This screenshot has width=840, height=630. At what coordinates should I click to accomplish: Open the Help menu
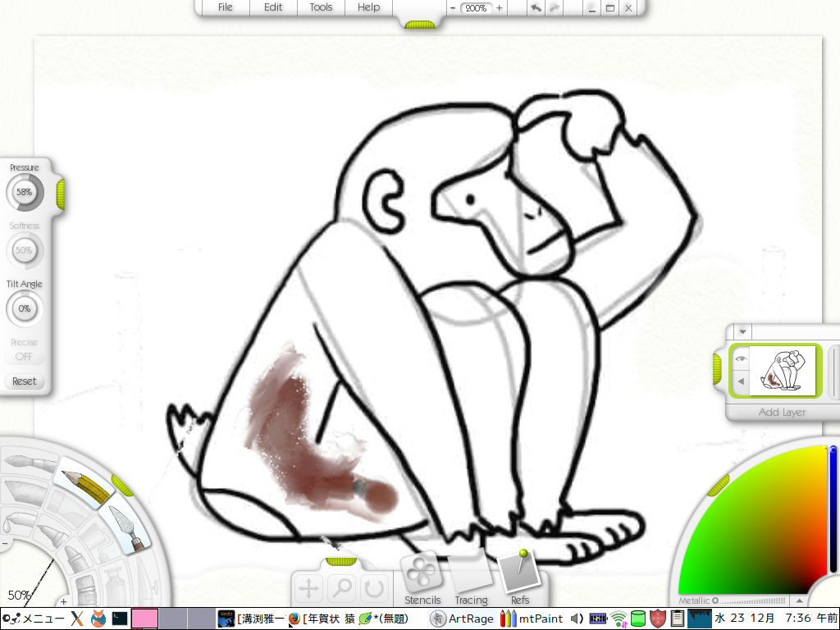click(368, 7)
